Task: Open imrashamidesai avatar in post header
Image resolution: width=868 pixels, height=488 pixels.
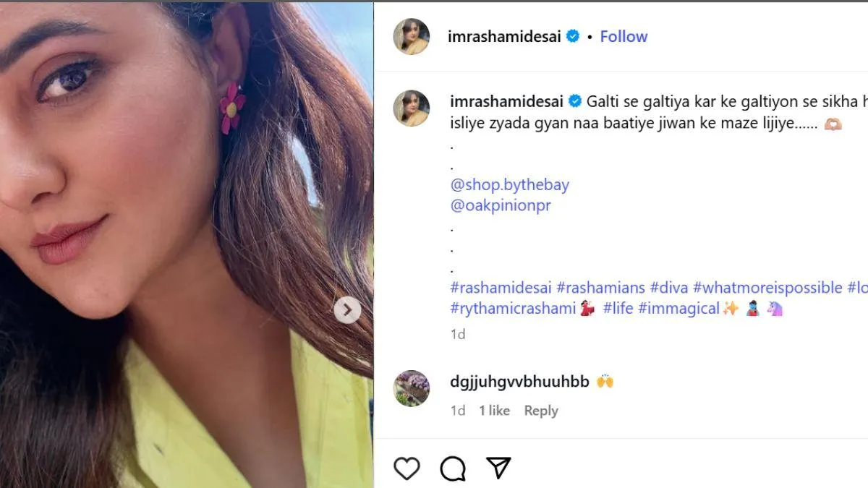Action: [x=411, y=36]
